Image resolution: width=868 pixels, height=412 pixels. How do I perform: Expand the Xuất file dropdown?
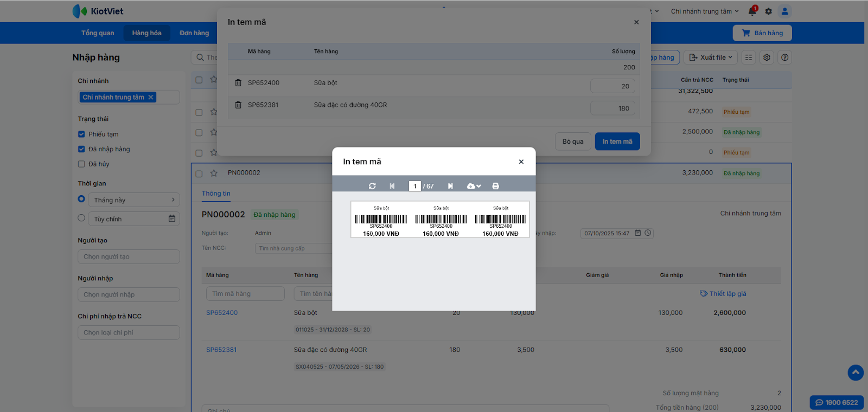click(711, 57)
